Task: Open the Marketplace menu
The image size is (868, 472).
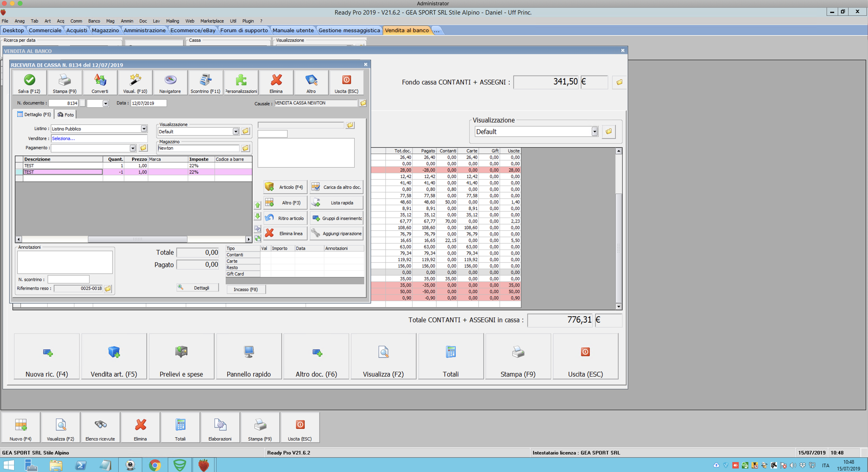Action: 212,21
